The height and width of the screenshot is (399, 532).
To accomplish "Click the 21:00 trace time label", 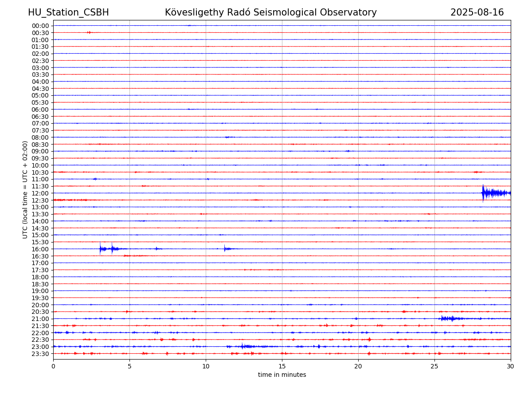I will click(x=40, y=319).
